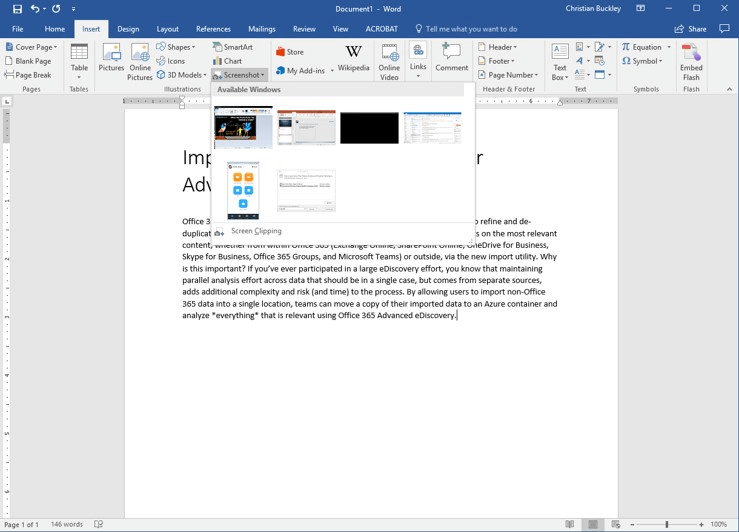Open the 3D Models dropdown

point(182,75)
